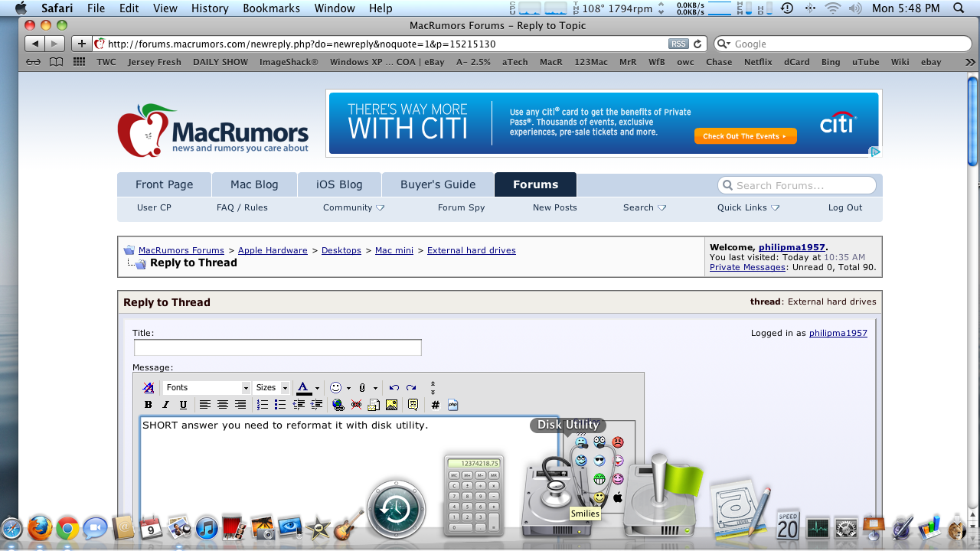Screen dimensions: 980x551
Task: Click the Insert Image icon
Action: 392,405
